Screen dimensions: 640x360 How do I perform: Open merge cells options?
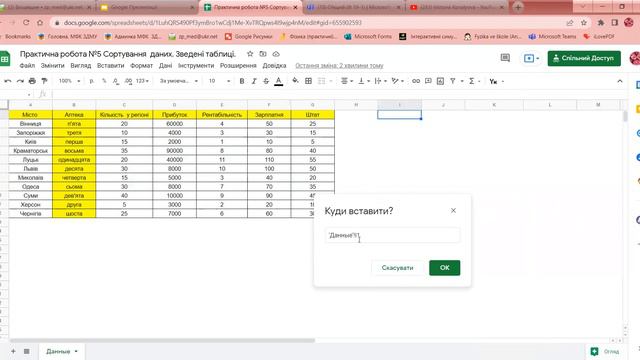(x=325, y=81)
